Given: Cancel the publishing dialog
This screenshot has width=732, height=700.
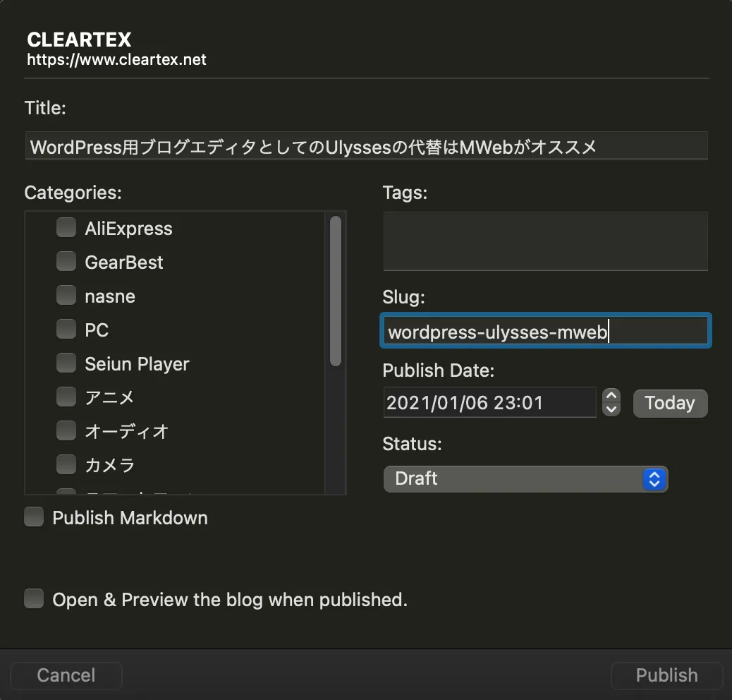Looking at the screenshot, I should (66, 675).
